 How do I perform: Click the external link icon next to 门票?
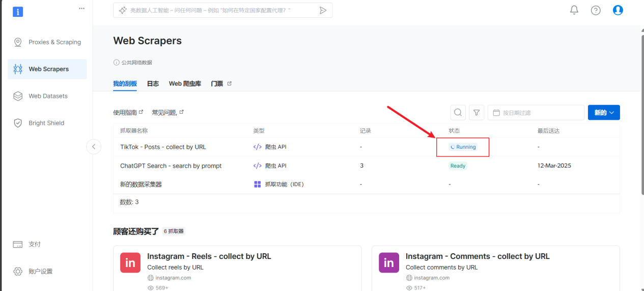[229, 83]
